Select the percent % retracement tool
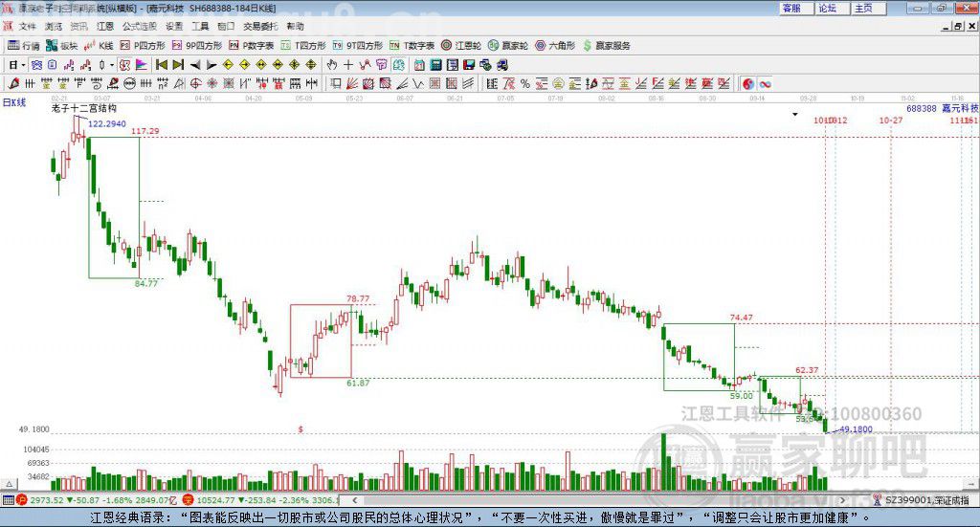This screenshot has height=527, width=980. click(x=525, y=83)
